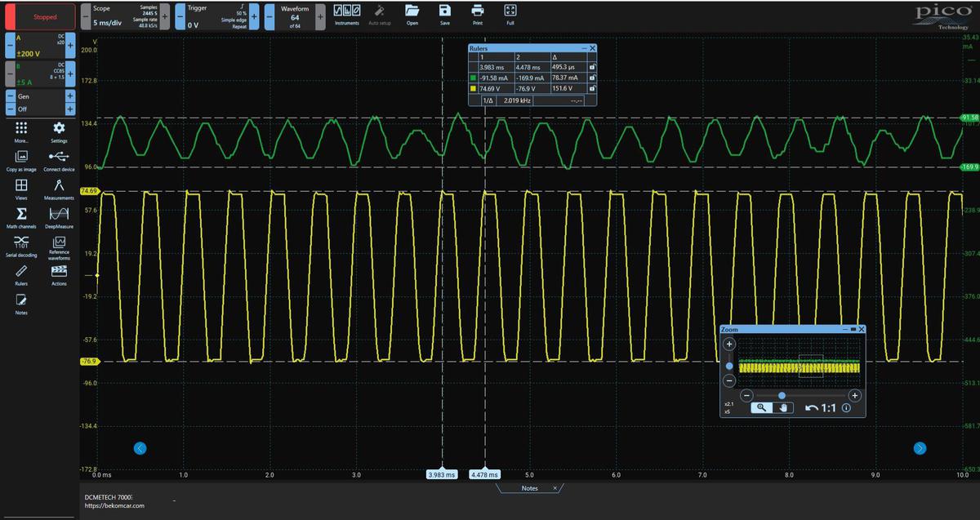This screenshot has width=980, height=520.
Task: Open a saved waveform file
Action: (x=412, y=16)
